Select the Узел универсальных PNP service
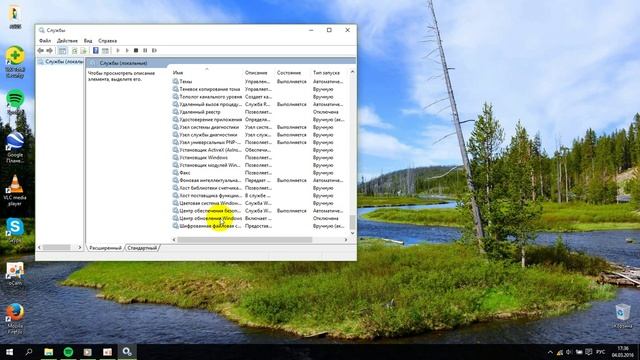This screenshot has width=640, height=360. (260, 142)
